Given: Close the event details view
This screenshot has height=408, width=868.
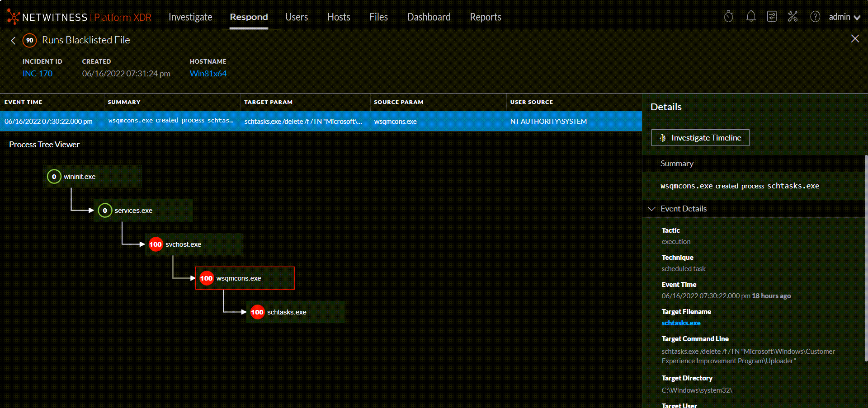Looking at the screenshot, I should [x=854, y=39].
